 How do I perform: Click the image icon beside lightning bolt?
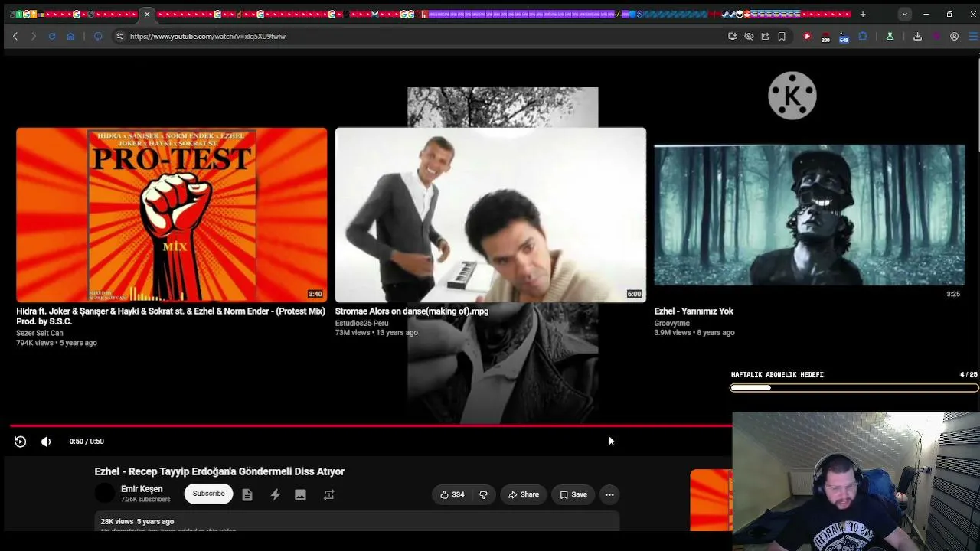point(300,495)
